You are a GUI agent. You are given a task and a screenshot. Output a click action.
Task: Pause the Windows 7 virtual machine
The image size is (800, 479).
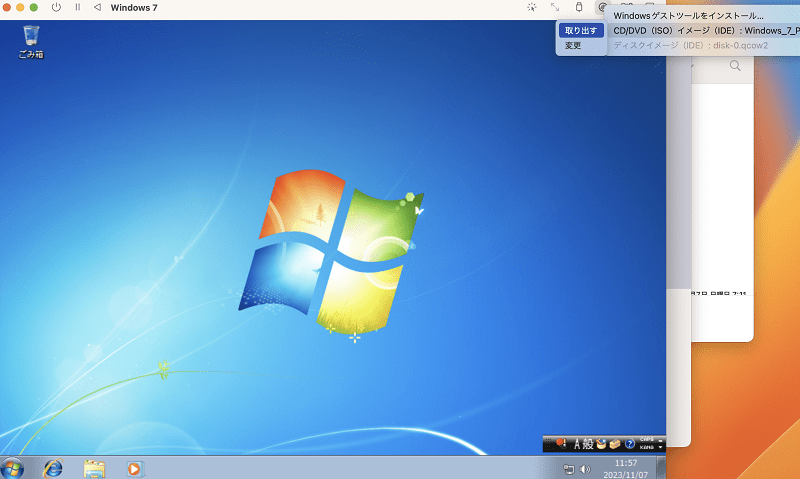tap(78, 7)
